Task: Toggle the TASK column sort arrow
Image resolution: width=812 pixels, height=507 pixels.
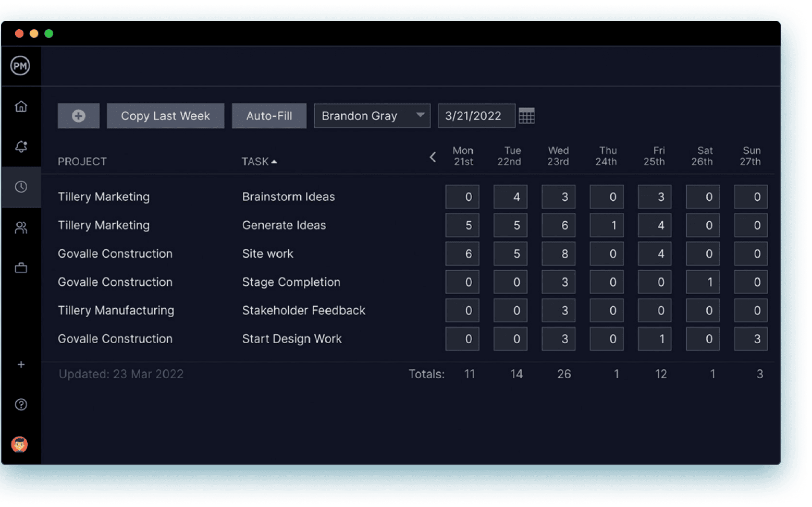Action: click(x=275, y=161)
